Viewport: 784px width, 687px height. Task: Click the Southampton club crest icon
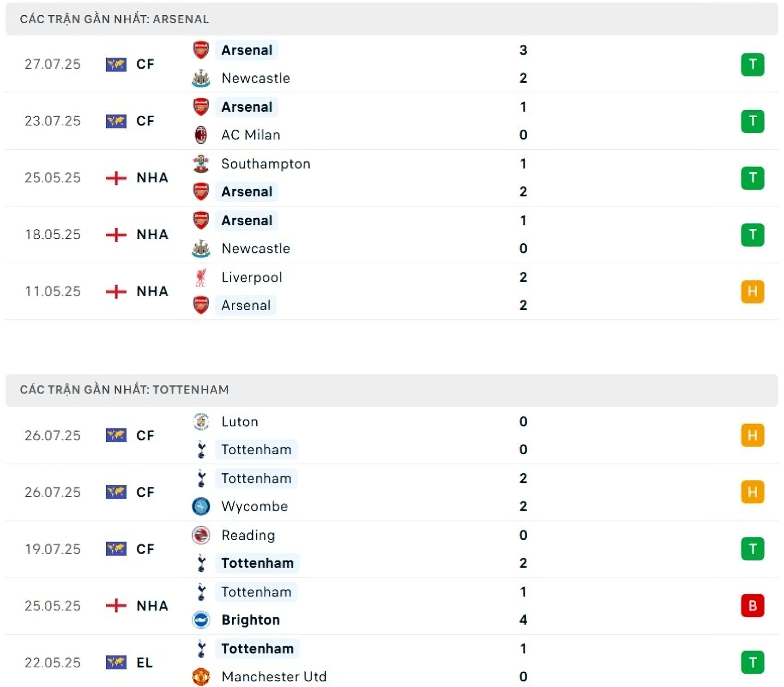pos(201,164)
